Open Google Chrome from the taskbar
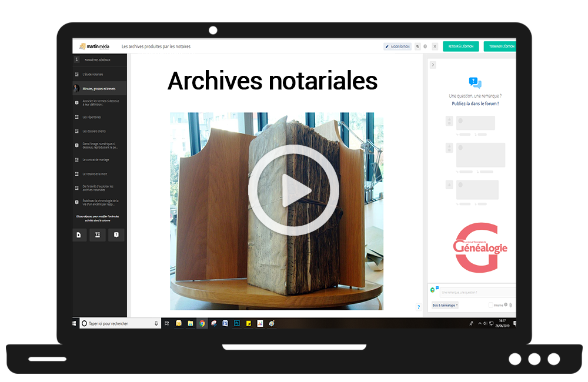The width and height of the screenshot is (588, 382). point(202,323)
